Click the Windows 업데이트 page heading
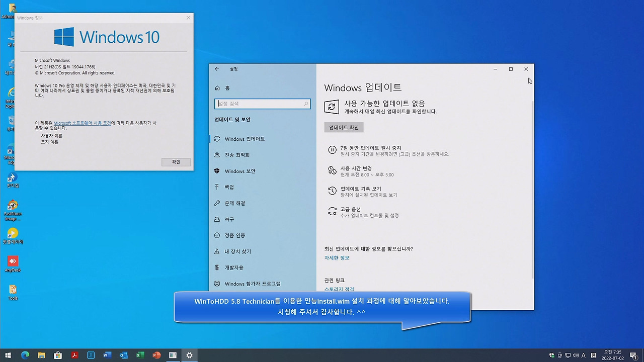Image resolution: width=644 pixels, height=362 pixels. [x=363, y=87]
